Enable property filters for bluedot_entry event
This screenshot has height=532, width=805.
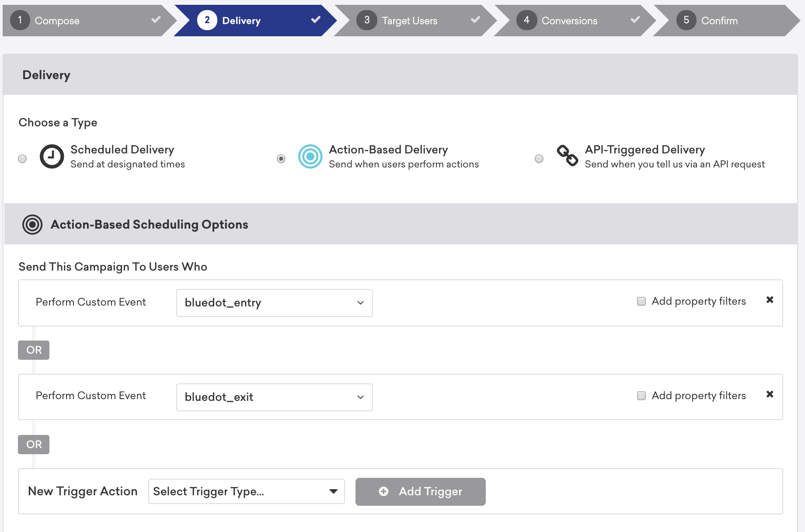point(641,301)
